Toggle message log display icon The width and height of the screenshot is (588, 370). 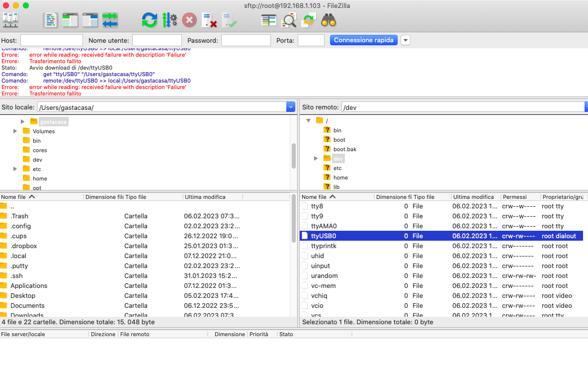[x=50, y=20]
